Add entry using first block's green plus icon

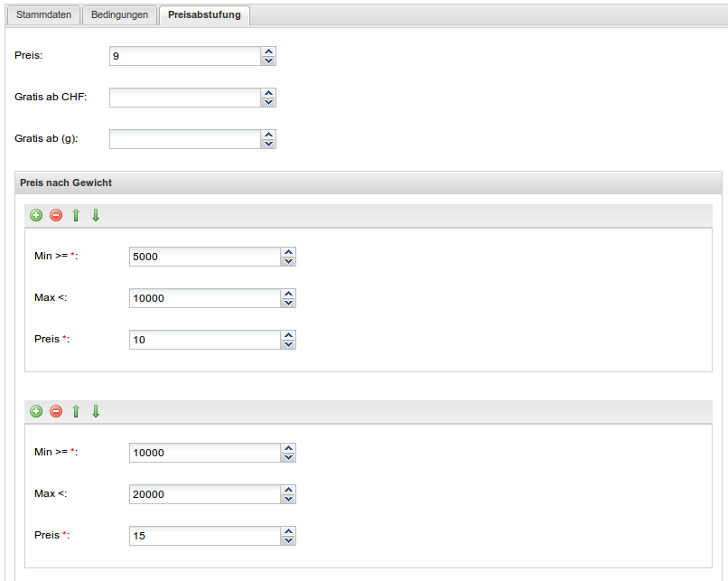[x=36, y=215]
